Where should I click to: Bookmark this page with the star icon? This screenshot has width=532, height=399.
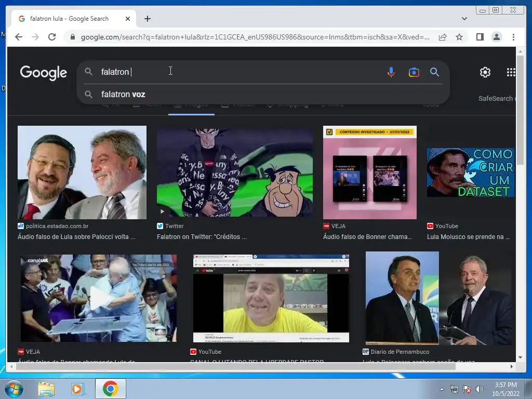click(x=459, y=37)
